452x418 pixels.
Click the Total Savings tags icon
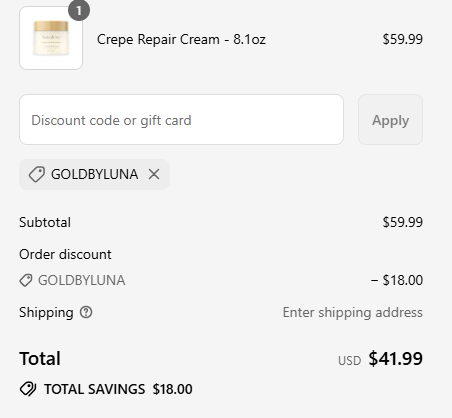pos(28,389)
